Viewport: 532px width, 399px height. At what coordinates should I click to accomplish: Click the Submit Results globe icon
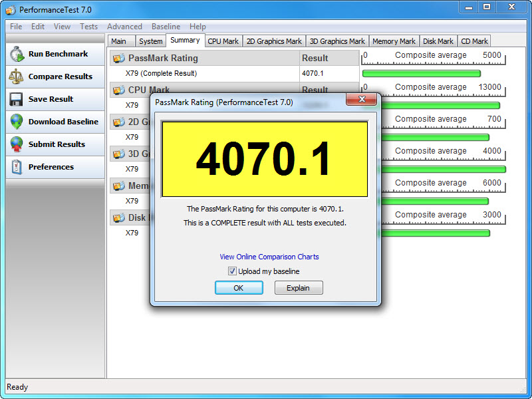pos(16,144)
